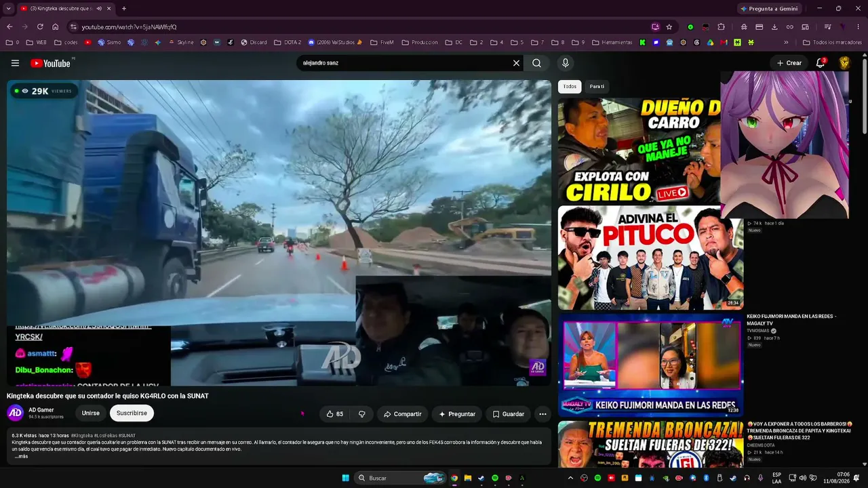Click the taskbar Buscar search box
868x488 pixels.
[401, 478]
